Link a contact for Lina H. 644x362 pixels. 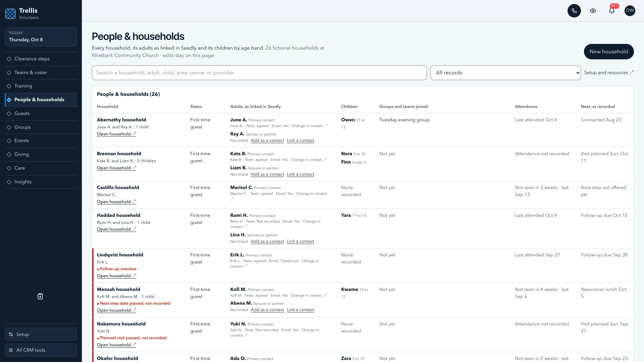pyautogui.click(x=300, y=241)
